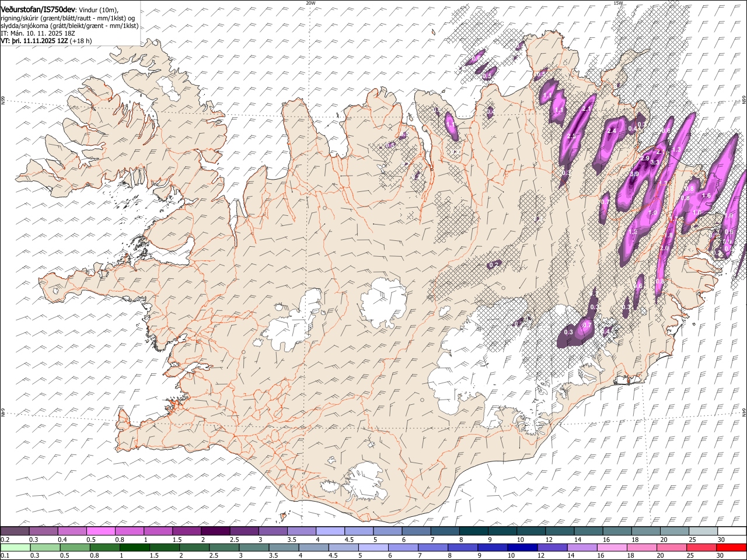
Task: Click the '3.3' precipitation value on map
Action: point(655,162)
